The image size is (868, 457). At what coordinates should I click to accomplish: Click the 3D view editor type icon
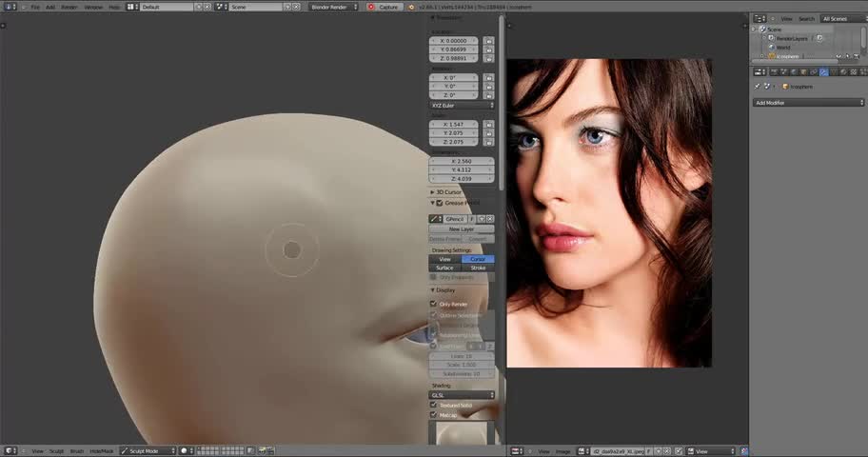coord(9,450)
